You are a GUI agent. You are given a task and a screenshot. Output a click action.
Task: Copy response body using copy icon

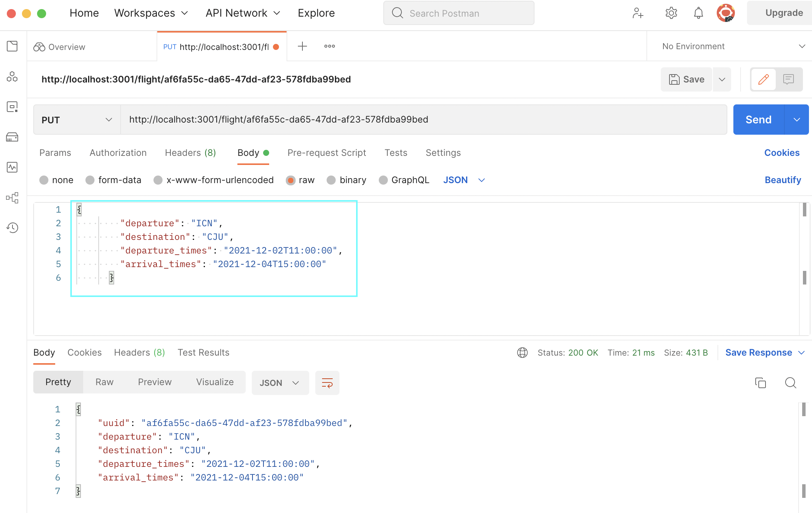tap(760, 383)
